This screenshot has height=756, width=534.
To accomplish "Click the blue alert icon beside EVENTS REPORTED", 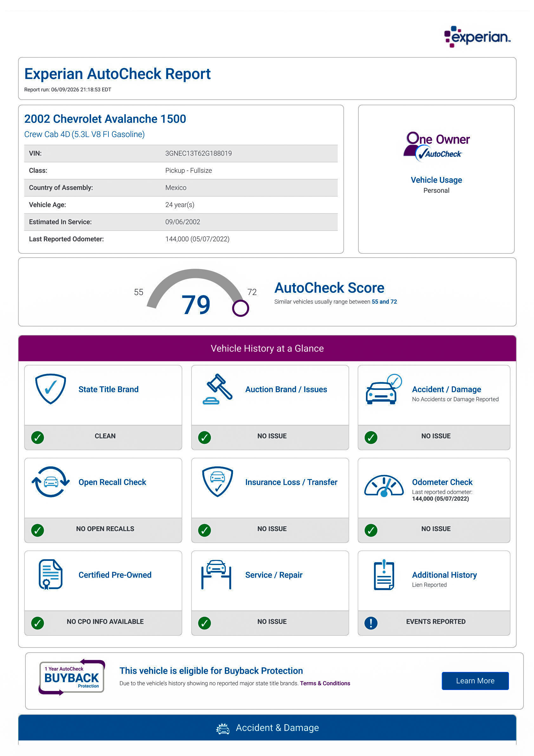I will point(371,623).
